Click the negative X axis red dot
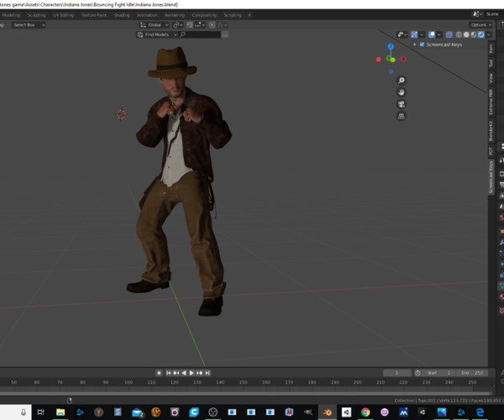The image size is (504, 420). coord(378,59)
